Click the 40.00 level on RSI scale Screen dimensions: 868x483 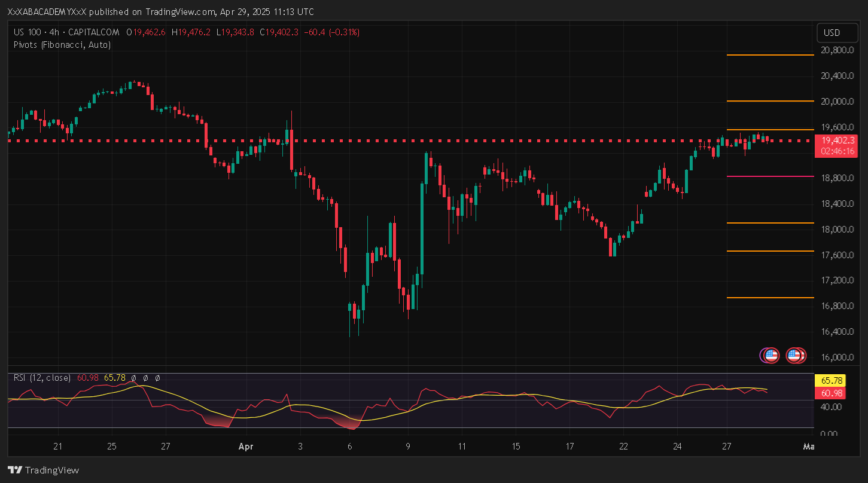point(832,407)
